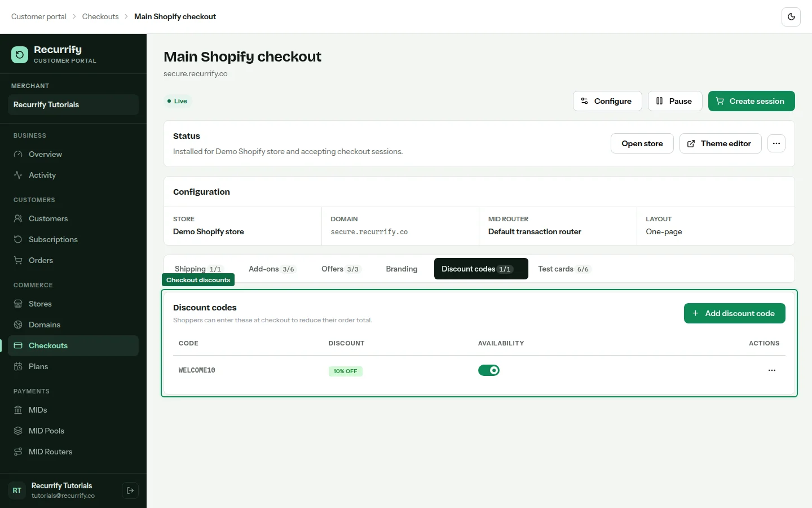Click One-page layout value
Image resolution: width=812 pixels, height=508 pixels.
coord(664,231)
